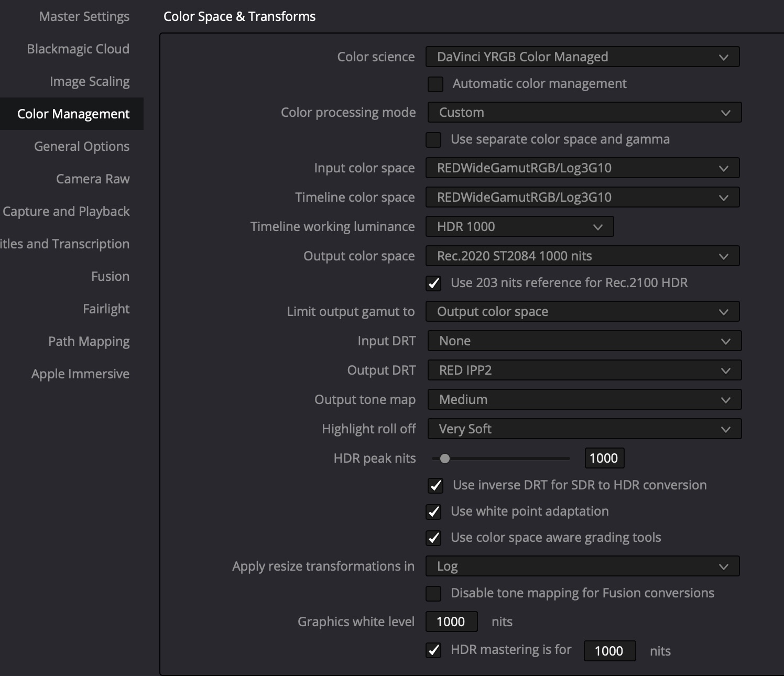Enable Automatic color management checkbox
The height and width of the screenshot is (676, 784).
[x=435, y=84]
